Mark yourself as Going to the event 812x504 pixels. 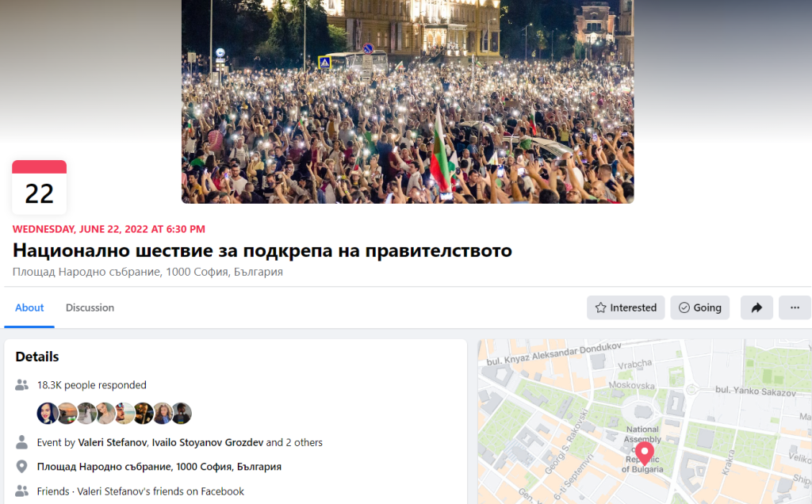tap(699, 308)
